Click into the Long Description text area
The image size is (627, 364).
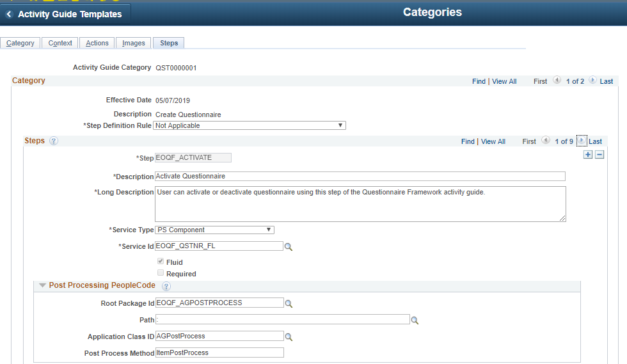coord(360,204)
